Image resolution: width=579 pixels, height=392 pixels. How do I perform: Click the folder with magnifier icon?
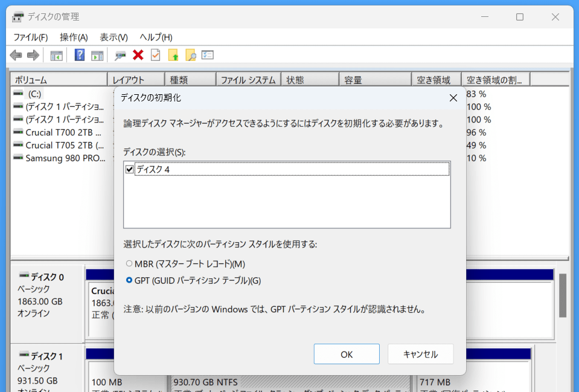(x=191, y=55)
